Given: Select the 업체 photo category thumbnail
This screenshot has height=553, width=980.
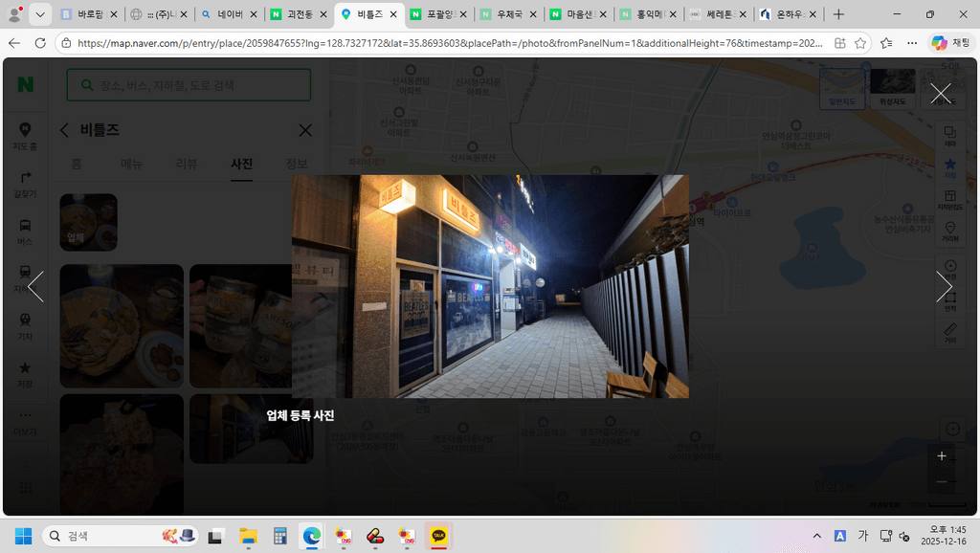Looking at the screenshot, I should 88,223.
